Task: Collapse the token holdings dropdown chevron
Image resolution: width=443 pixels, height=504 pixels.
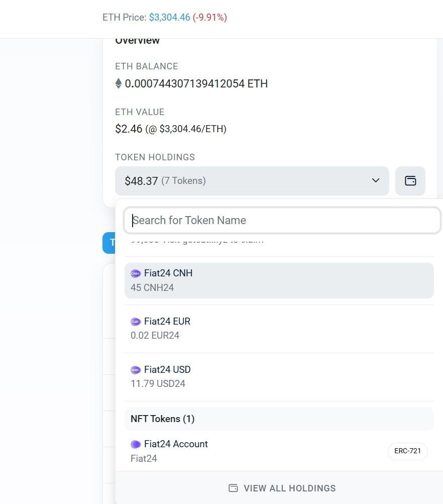Action: click(x=375, y=180)
